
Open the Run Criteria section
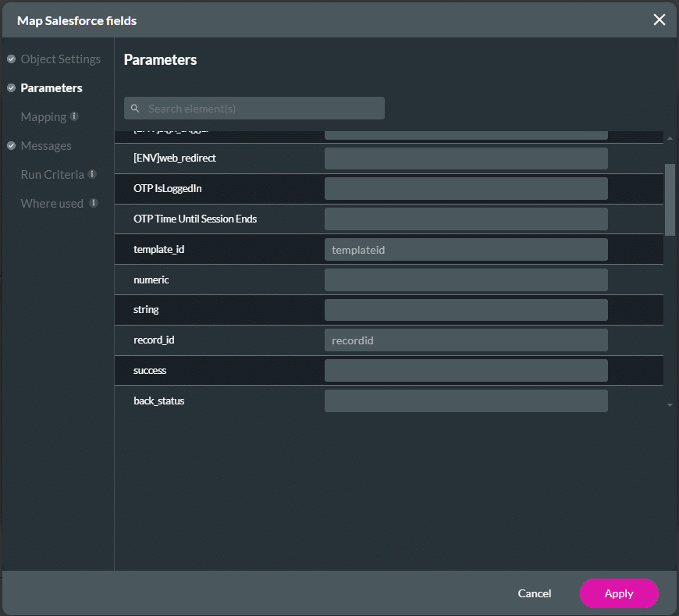coord(52,175)
